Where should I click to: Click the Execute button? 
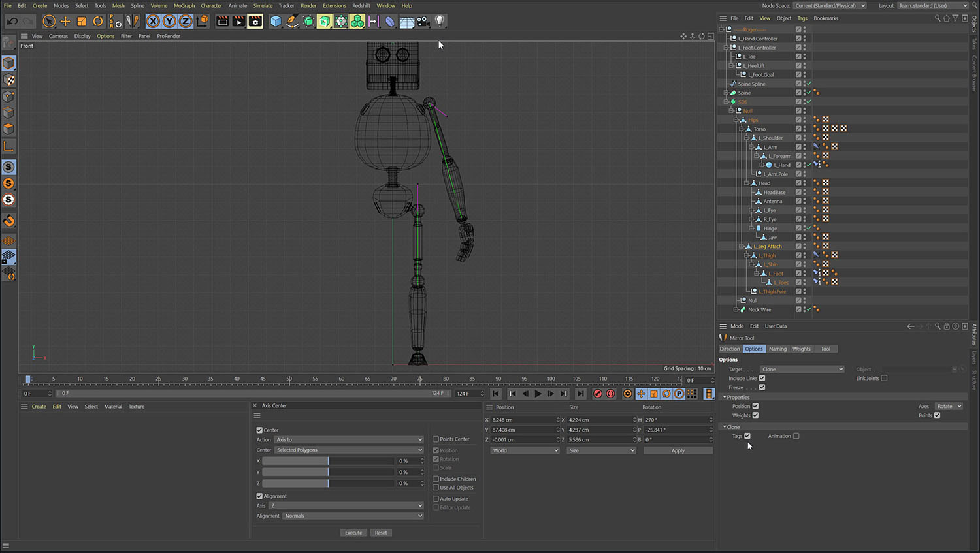(x=353, y=532)
